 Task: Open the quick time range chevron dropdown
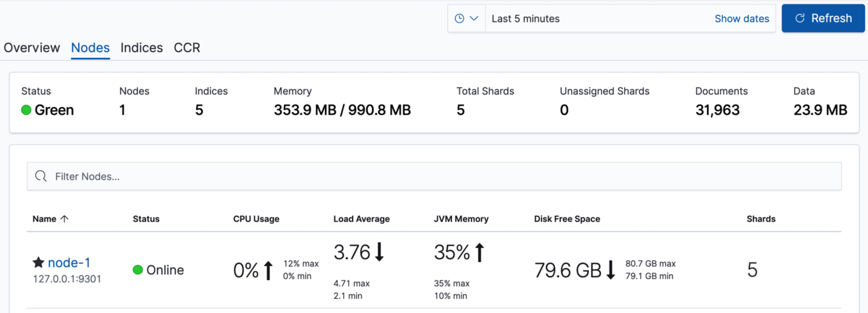point(474,18)
